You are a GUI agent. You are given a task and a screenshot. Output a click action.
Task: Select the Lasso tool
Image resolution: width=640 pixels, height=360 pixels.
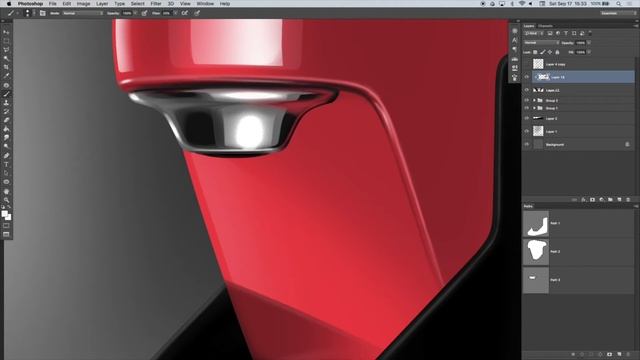[x=6, y=50]
